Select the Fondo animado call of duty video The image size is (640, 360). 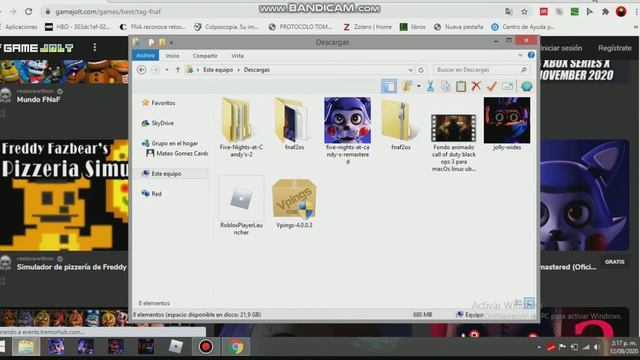tap(453, 142)
